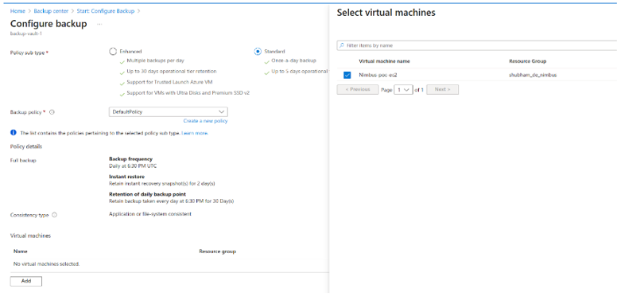The image size is (644, 308).
Task: Open the Learn more link
Action: pyautogui.click(x=195, y=133)
